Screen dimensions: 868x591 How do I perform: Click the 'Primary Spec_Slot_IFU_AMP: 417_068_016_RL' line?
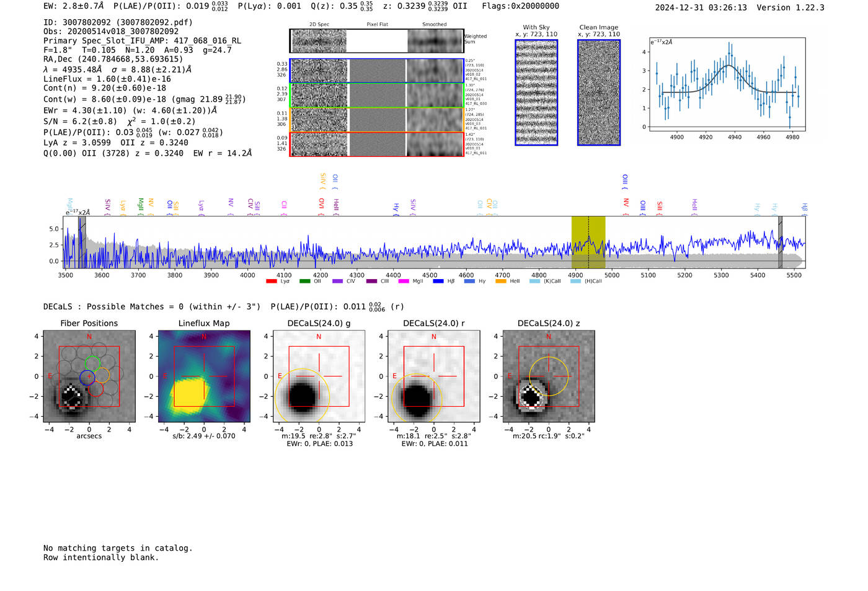pos(143,41)
